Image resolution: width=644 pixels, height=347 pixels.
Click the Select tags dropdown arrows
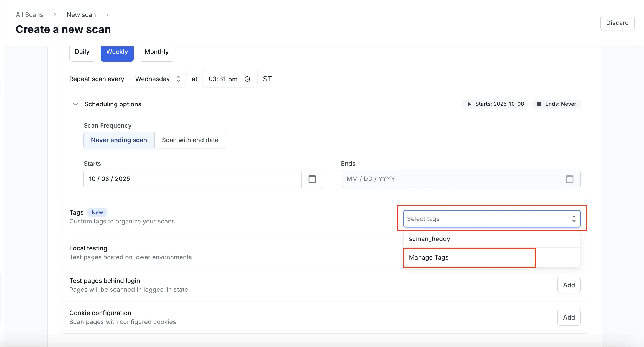coord(574,219)
